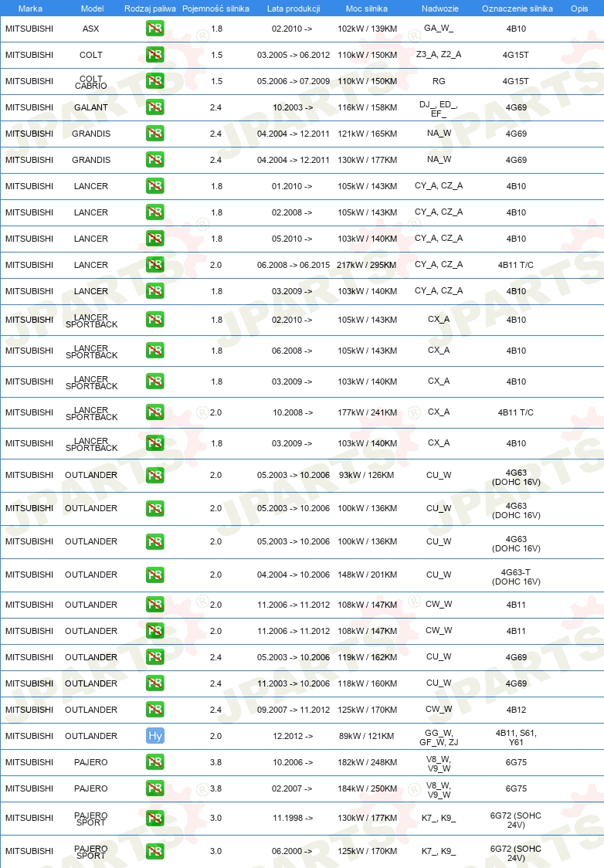
Task: Click the fuel icon for PAJERO 182kW row
Action: coord(155,762)
